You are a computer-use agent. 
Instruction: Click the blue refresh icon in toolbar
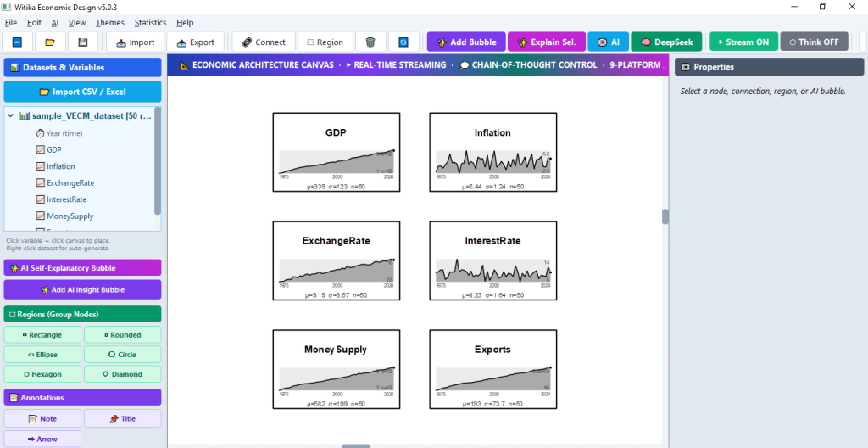click(x=403, y=42)
